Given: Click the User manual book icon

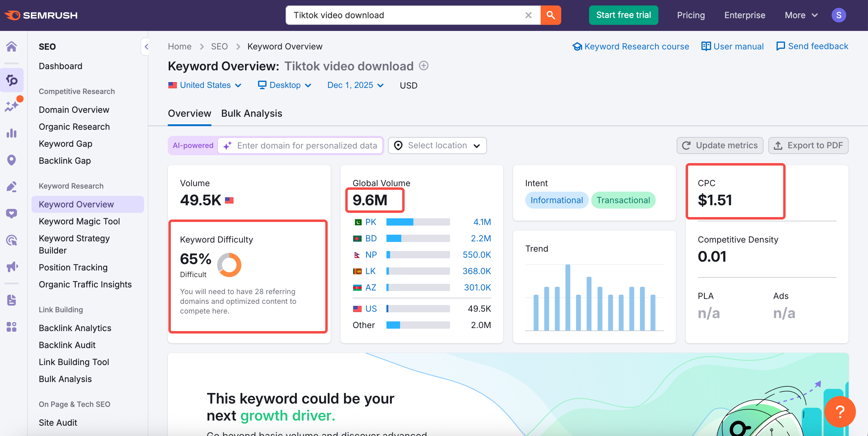Looking at the screenshot, I should tap(706, 46).
